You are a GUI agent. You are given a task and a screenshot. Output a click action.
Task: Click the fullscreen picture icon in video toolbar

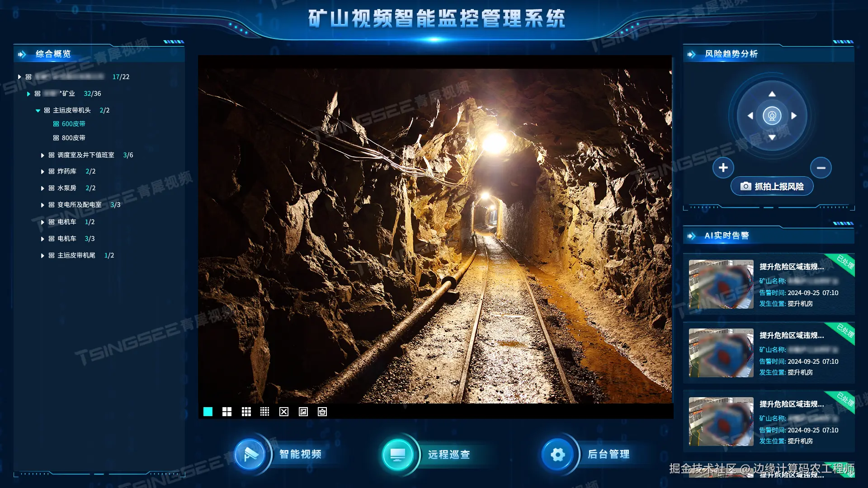point(303,412)
